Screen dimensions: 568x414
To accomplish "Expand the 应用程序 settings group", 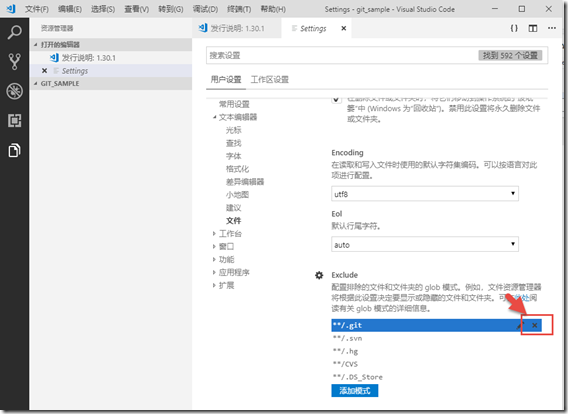I will pyautogui.click(x=214, y=272).
